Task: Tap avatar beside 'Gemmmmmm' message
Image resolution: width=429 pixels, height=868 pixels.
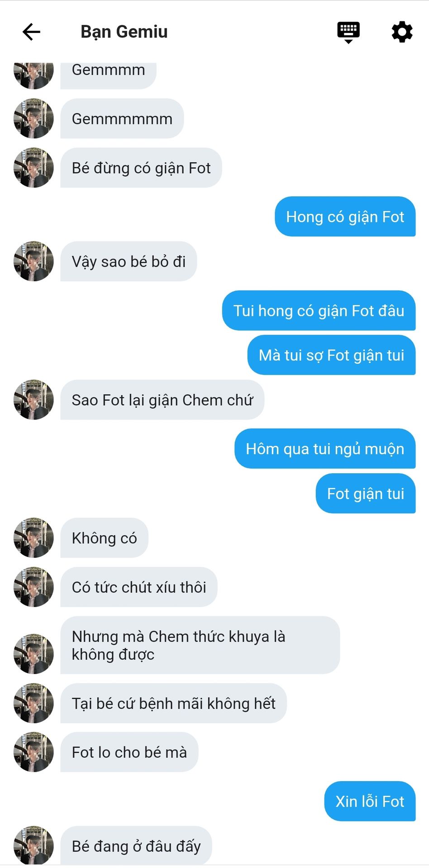Action: click(33, 118)
